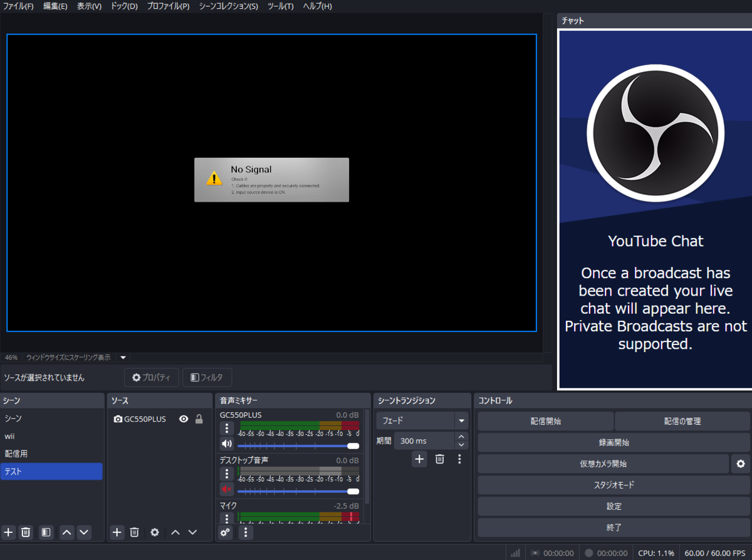Open the audio mixer menu dots

click(246, 532)
